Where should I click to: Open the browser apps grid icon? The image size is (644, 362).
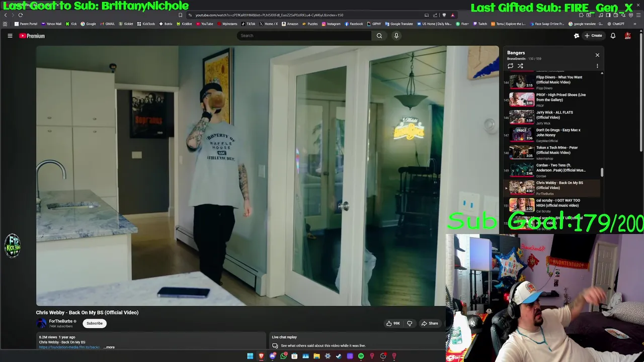(5, 24)
